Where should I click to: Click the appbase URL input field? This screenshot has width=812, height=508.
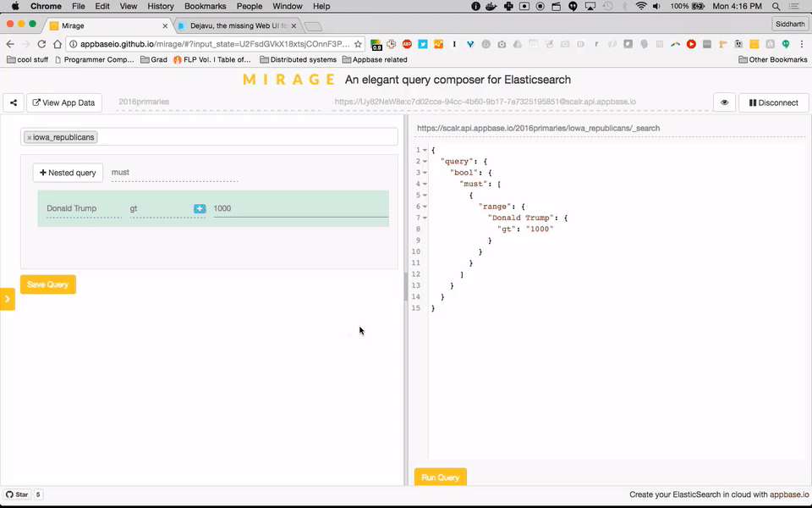(520, 102)
